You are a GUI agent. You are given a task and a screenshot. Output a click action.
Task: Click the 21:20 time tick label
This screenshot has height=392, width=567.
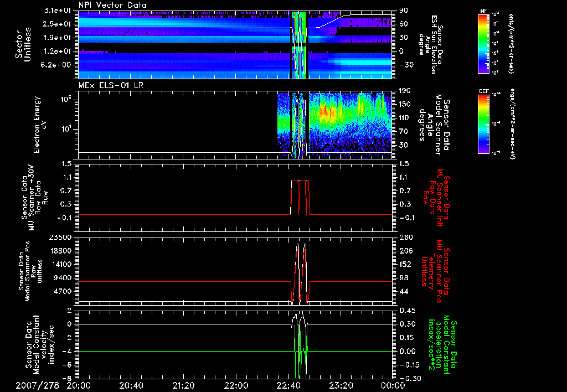click(184, 385)
